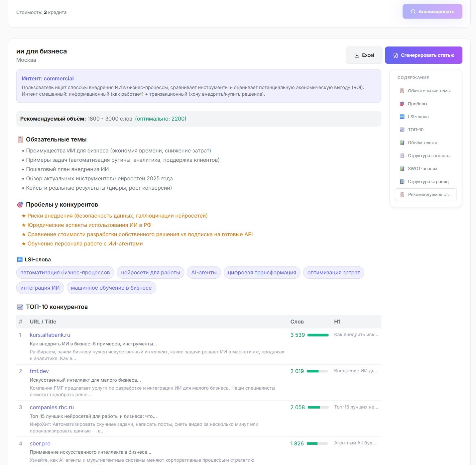
Task: Click word count 1 826
Action: click(x=297, y=443)
